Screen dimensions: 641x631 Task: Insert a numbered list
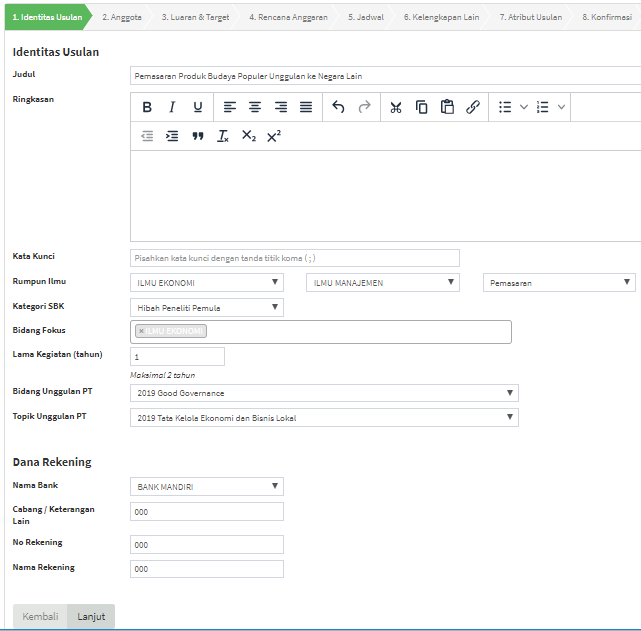[542, 107]
